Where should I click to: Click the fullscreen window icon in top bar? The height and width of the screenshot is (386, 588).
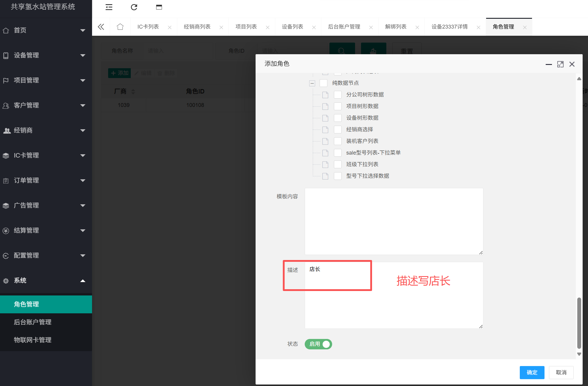pyautogui.click(x=159, y=7)
